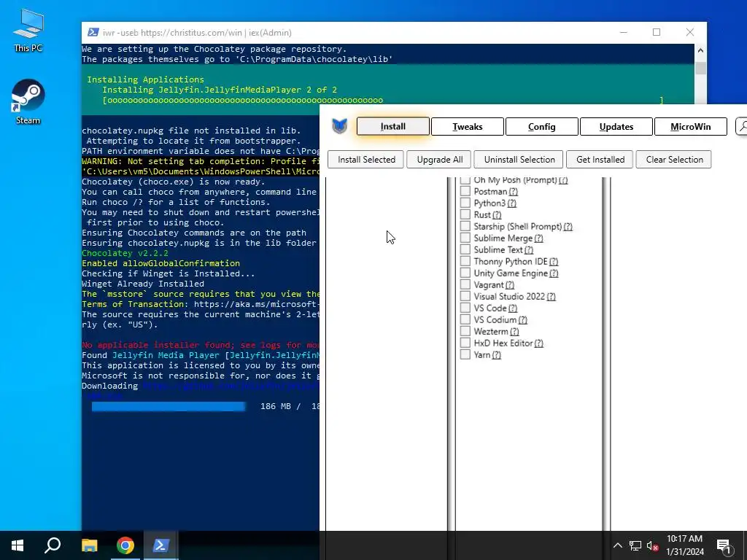Open the (?) link next to Python3
The width and height of the screenshot is (747, 560).
coord(511,203)
